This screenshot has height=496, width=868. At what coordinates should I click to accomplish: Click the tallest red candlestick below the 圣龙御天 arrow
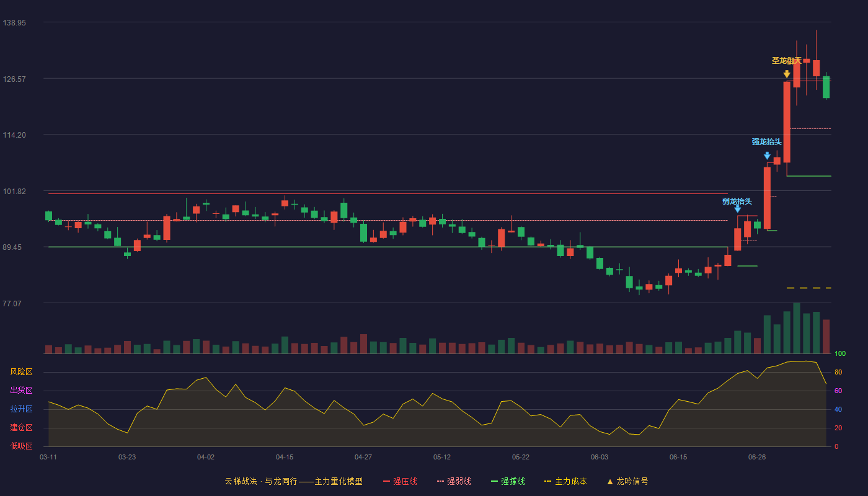point(787,122)
